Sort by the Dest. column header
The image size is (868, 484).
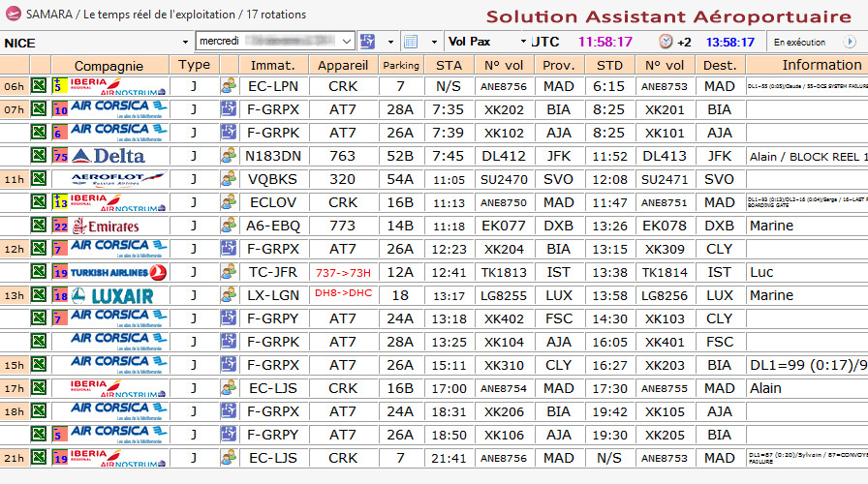pos(720,65)
